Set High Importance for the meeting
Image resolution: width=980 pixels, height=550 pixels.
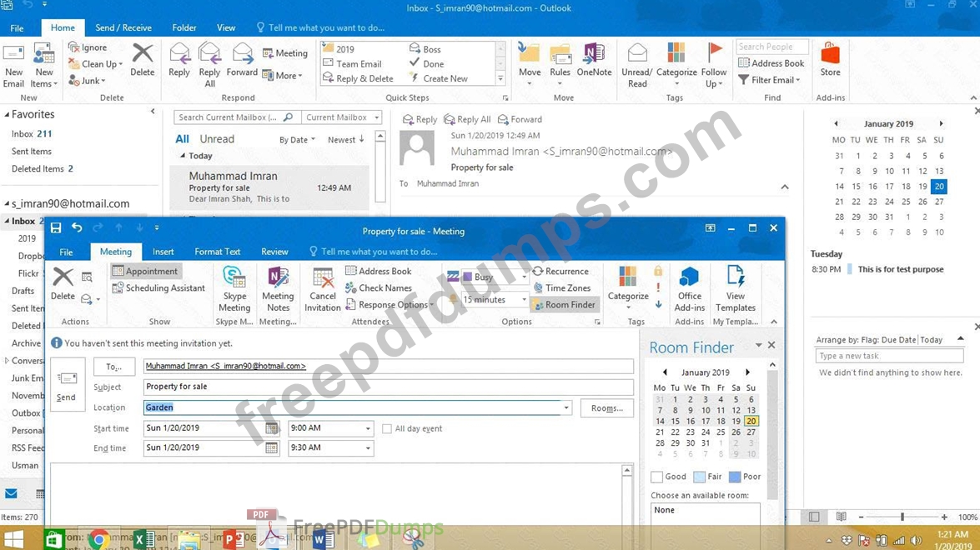coord(658,287)
